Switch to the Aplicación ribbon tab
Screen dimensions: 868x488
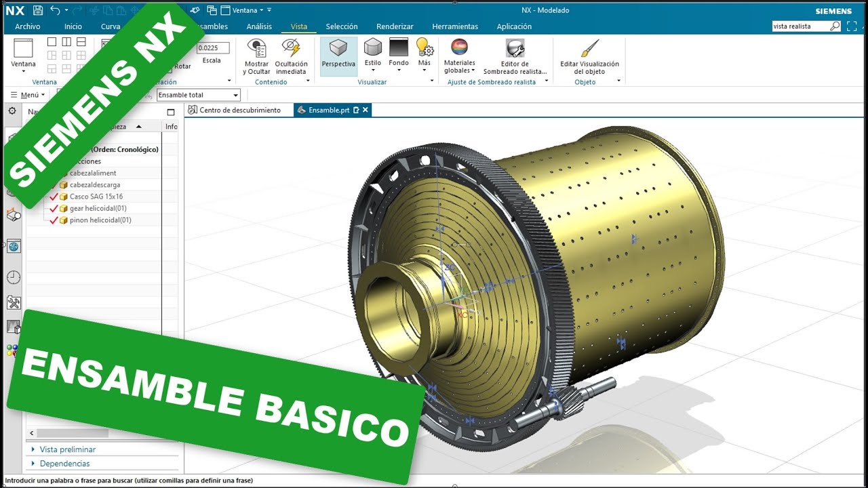click(514, 26)
